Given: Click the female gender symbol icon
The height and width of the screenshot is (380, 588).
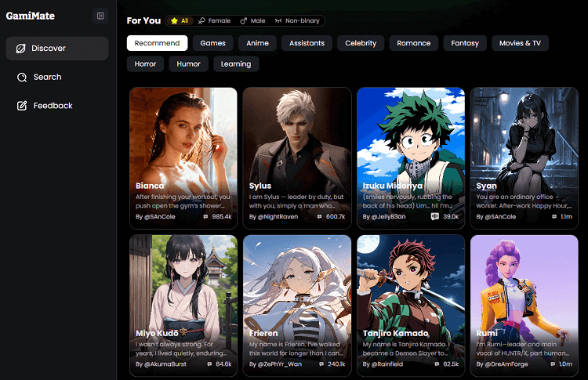Looking at the screenshot, I should pyautogui.click(x=201, y=21).
